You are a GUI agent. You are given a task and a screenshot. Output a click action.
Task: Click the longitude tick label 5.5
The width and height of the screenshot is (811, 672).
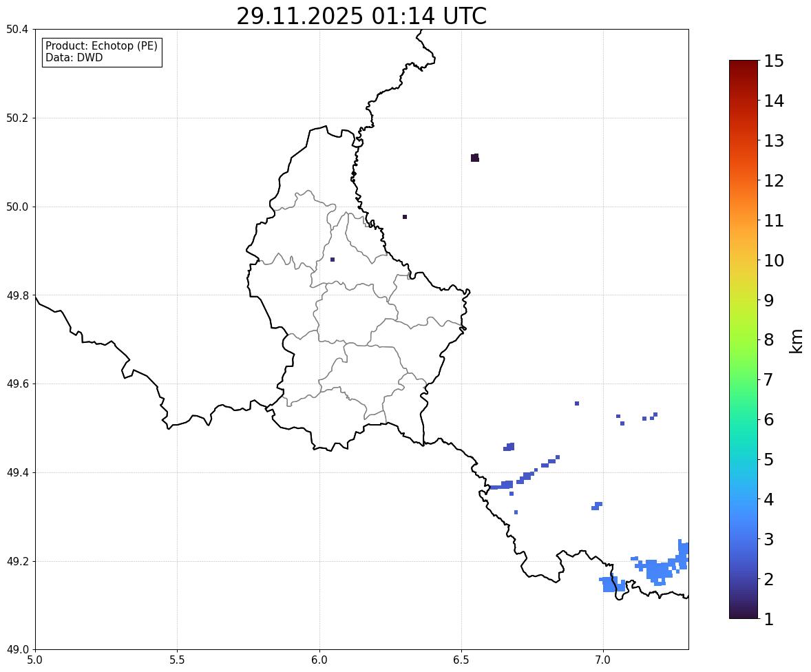pyautogui.click(x=178, y=660)
